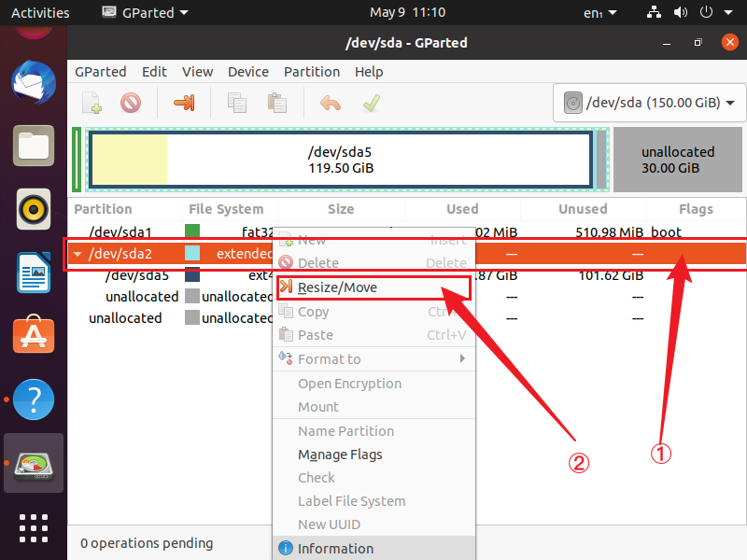Screen dimensions: 747x560
Task: Launch Rhythmbox from the dock
Action: (34, 209)
